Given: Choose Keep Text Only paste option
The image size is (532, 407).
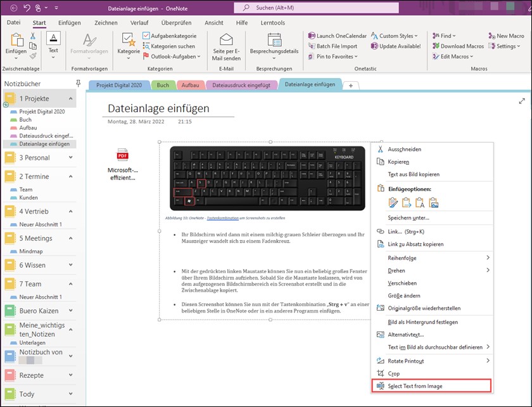Looking at the screenshot, I should [420, 202].
